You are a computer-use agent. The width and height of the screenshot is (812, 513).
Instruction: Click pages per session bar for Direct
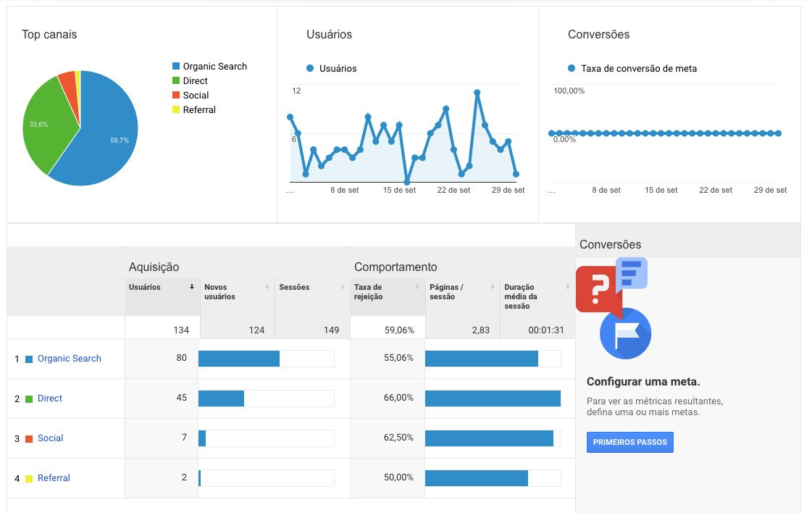493,399
